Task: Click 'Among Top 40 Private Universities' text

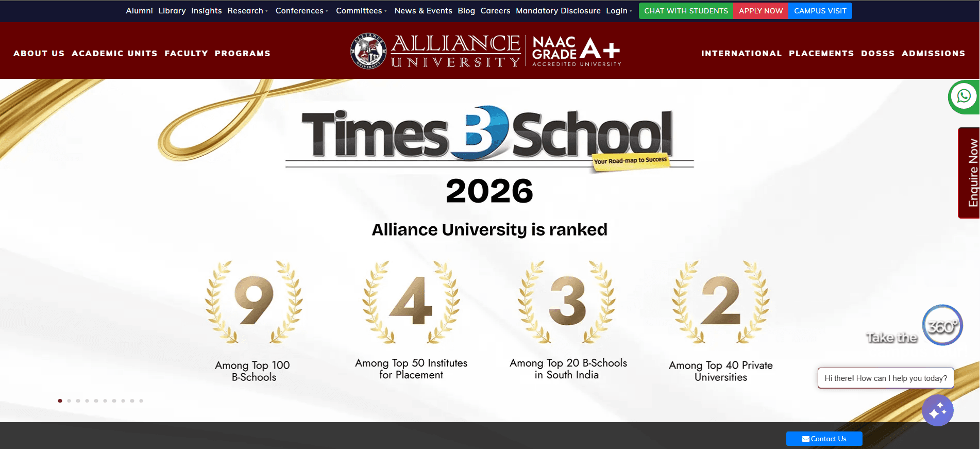Action: [720, 371]
